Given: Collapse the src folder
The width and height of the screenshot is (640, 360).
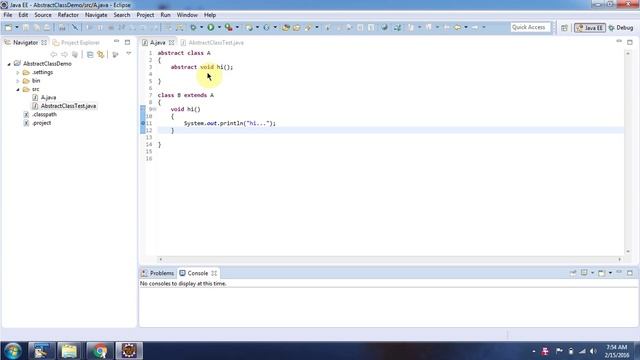Looking at the screenshot, I should point(18,89).
